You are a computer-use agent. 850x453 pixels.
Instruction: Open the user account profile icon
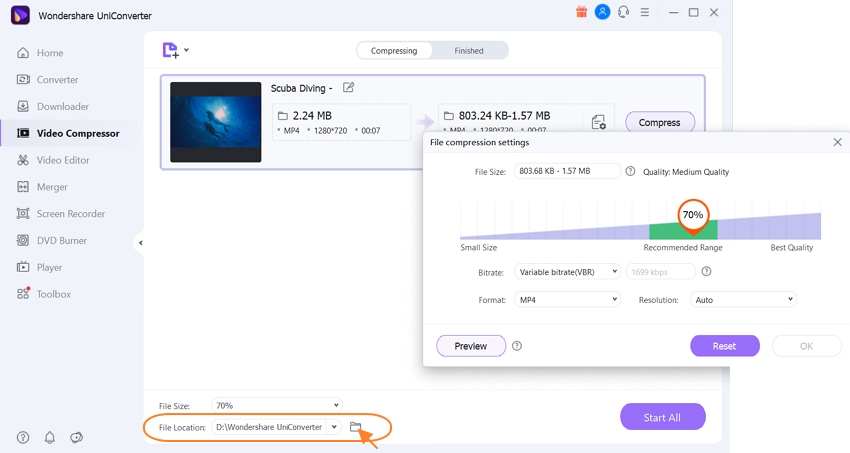point(602,12)
